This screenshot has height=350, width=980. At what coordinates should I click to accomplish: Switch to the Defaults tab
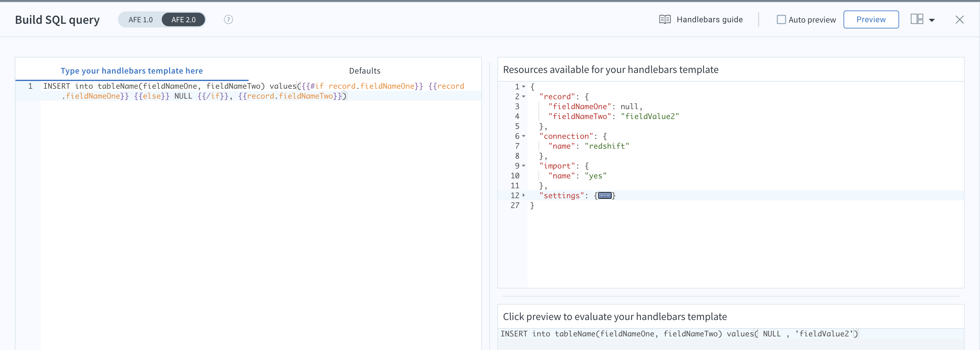pos(364,71)
